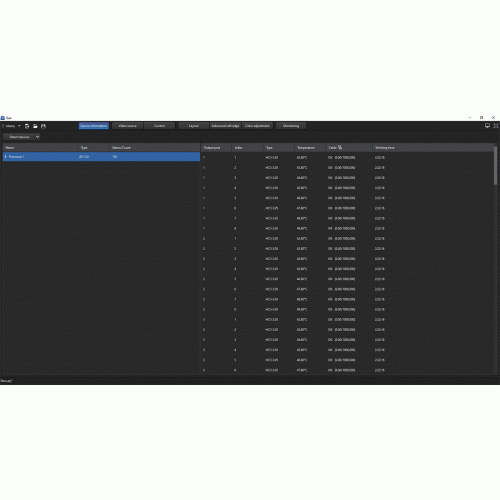Expand the Detect devices dropdown arrow

coord(37,137)
